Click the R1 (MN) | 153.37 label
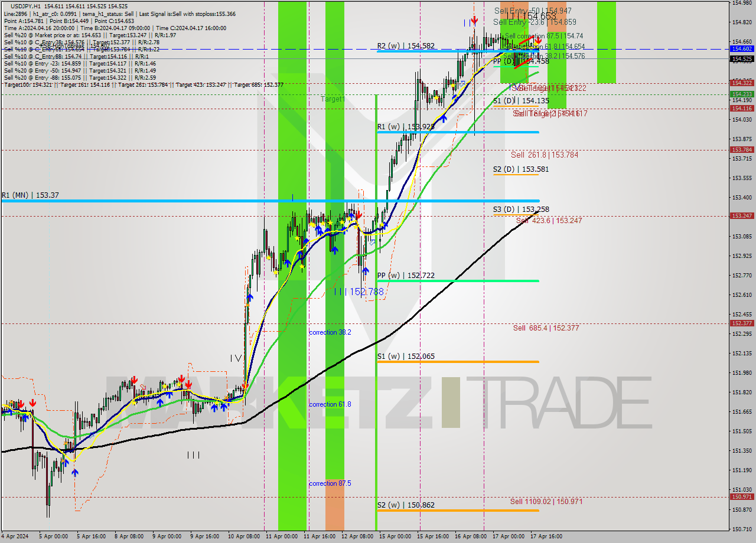The height and width of the screenshot is (543, 756). (x=30, y=195)
